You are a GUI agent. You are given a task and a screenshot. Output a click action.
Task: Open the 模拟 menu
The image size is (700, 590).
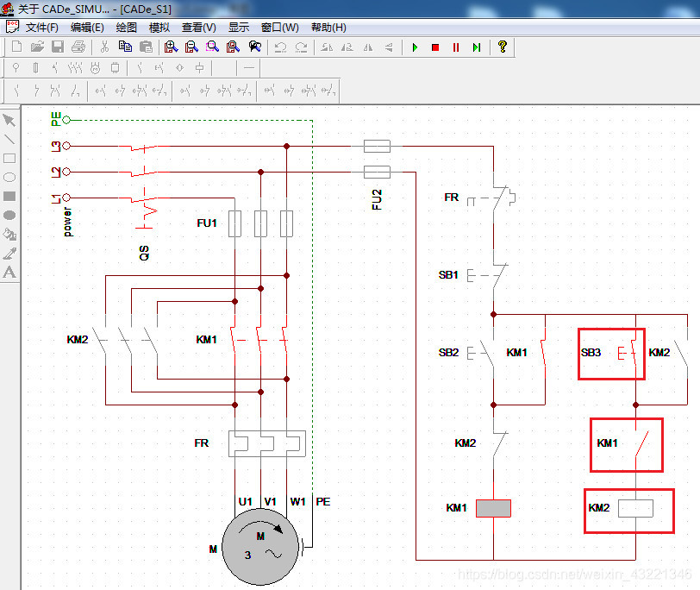(x=159, y=28)
